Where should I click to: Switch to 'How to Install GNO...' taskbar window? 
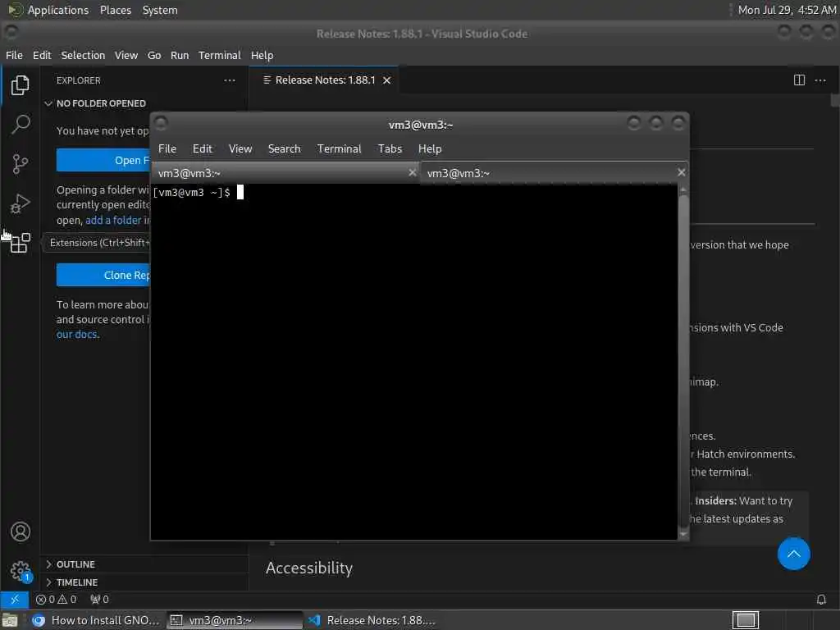coord(96,620)
